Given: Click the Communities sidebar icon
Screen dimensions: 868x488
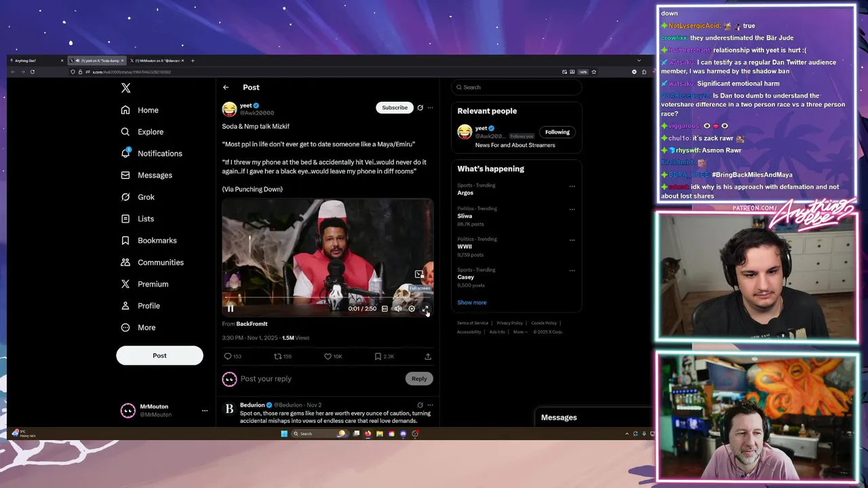Looking at the screenshot, I should 125,262.
